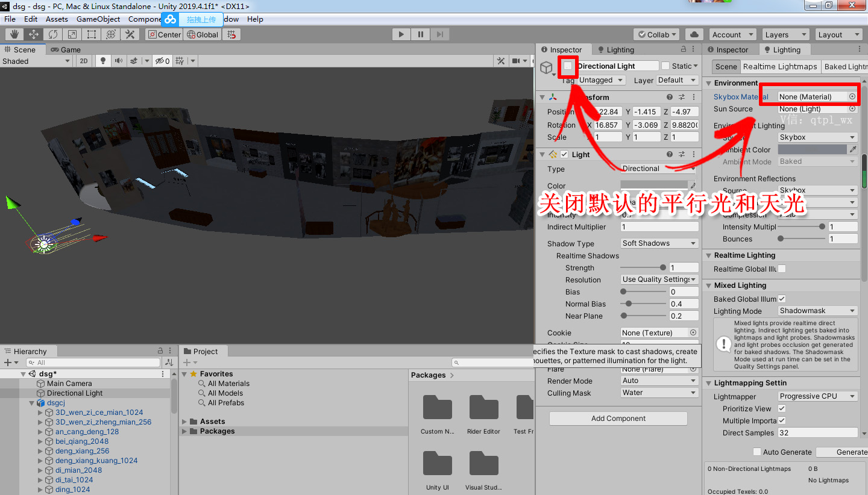Lock the left Inspector panel
Image resolution: width=868 pixels, height=495 pixels.
tap(684, 49)
